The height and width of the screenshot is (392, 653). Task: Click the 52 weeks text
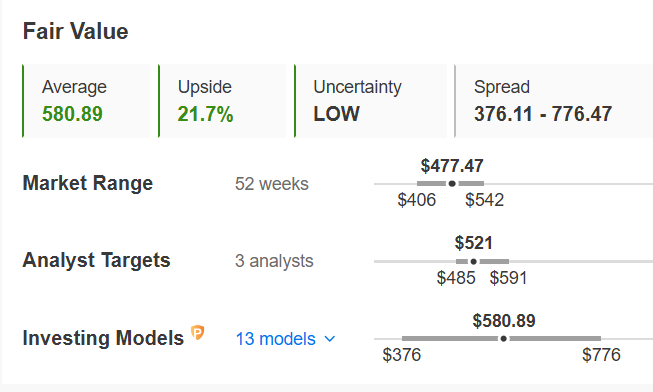pyautogui.click(x=272, y=184)
